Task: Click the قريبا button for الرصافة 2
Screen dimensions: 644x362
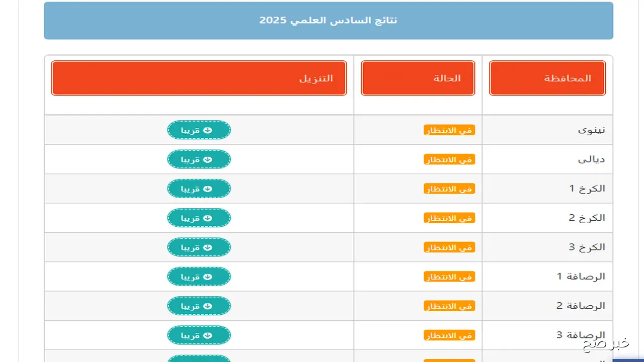Action: [199, 306]
